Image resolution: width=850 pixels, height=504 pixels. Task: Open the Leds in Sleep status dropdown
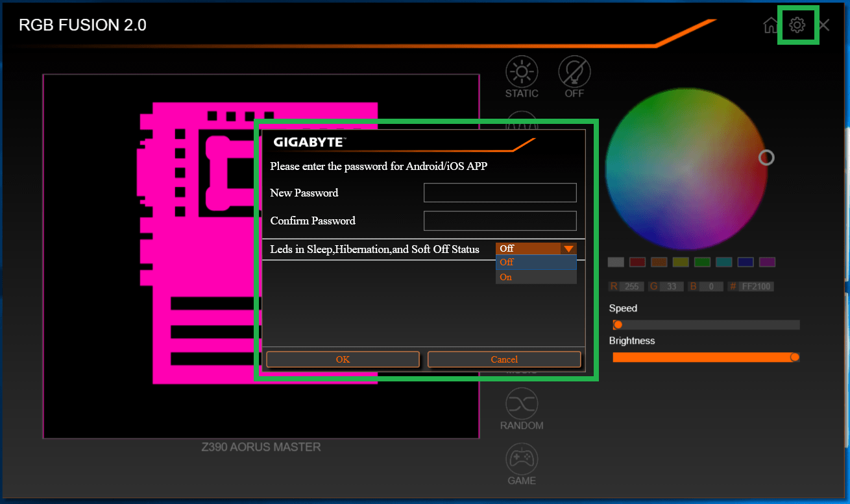(536, 248)
